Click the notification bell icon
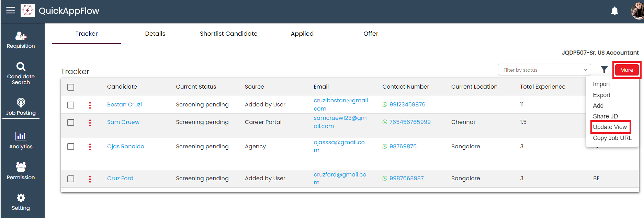The image size is (644, 218). click(x=614, y=11)
